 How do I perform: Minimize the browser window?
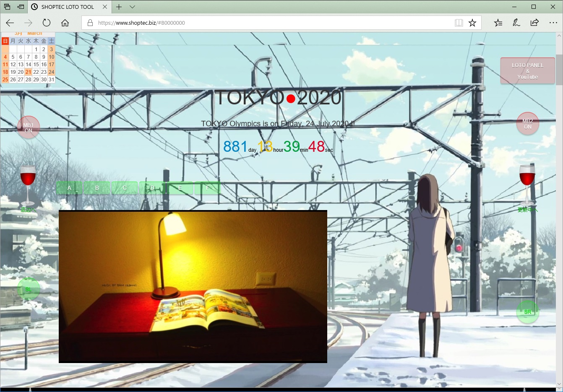514,7
